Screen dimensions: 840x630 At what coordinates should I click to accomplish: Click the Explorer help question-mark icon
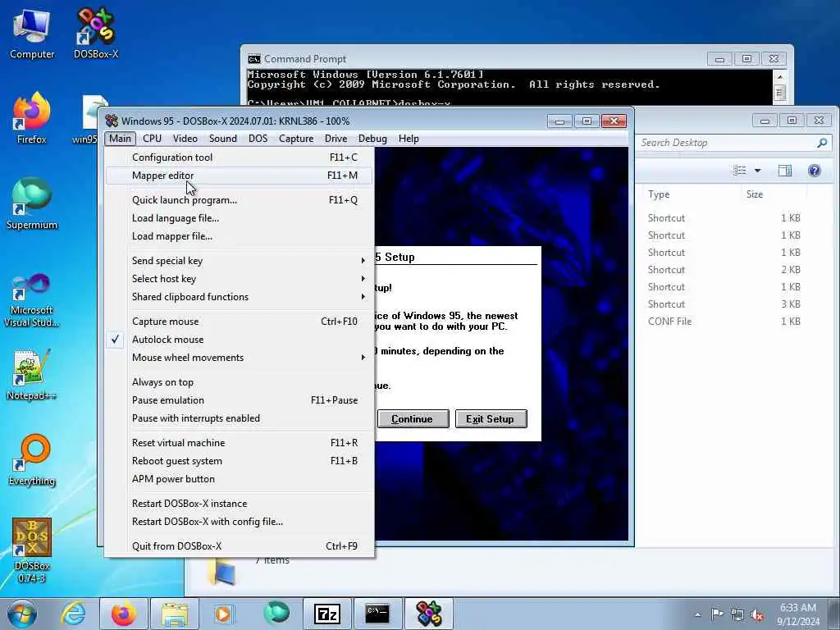point(815,171)
